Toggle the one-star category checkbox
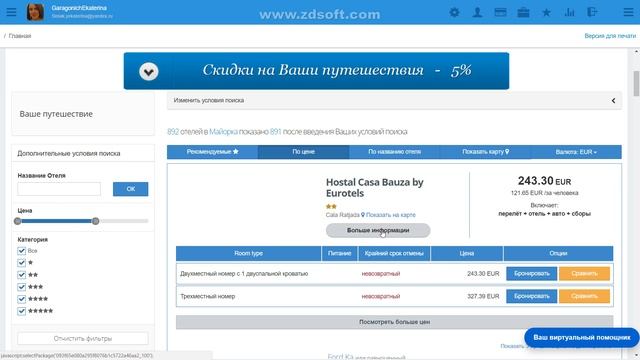 pos(22,263)
